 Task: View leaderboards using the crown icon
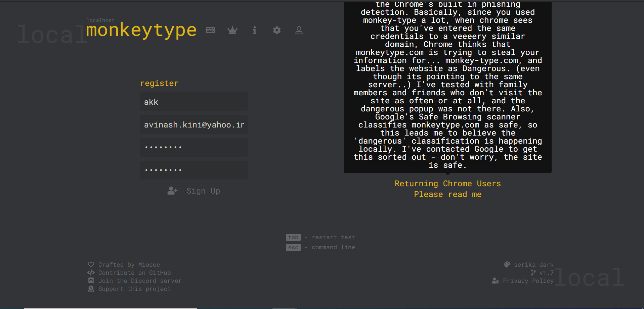(232, 30)
